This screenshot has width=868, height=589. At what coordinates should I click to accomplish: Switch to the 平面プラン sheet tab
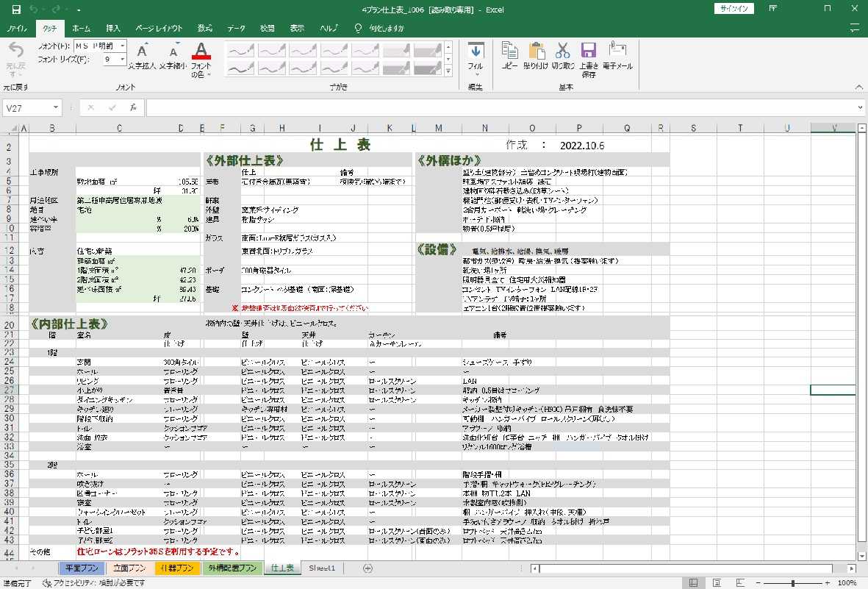pos(82,568)
